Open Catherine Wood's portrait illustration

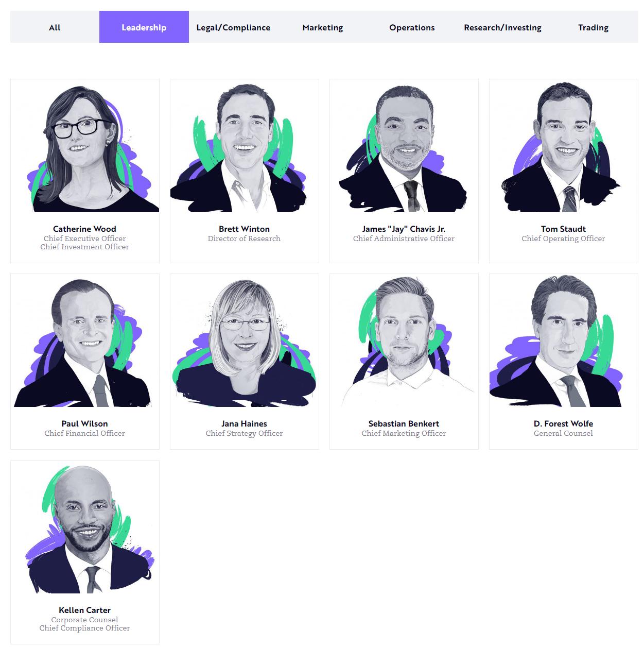(85, 146)
